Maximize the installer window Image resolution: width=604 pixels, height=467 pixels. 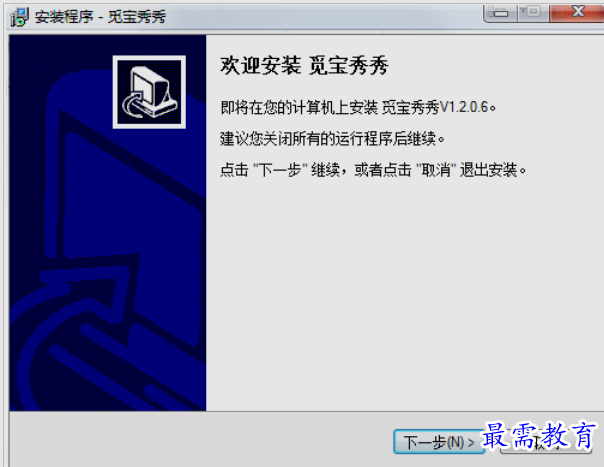532,13
